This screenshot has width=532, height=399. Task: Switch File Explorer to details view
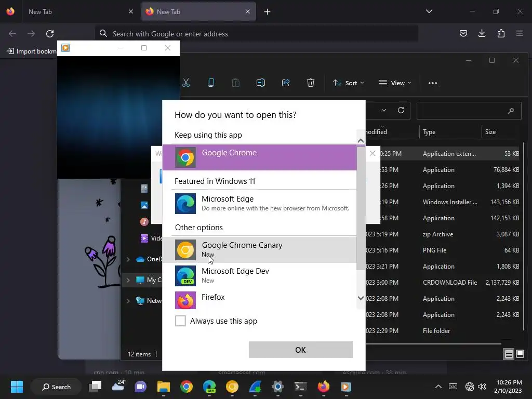tap(509, 354)
